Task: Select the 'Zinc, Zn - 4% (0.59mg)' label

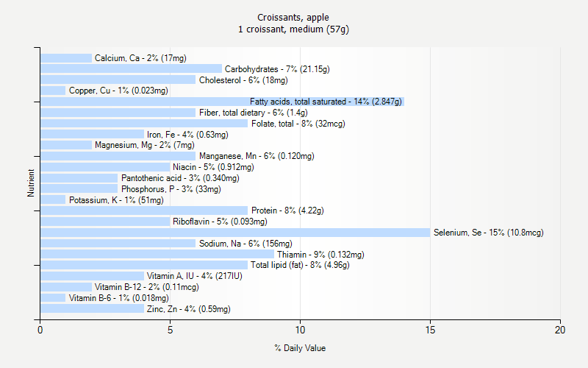Action: (189, 308)
